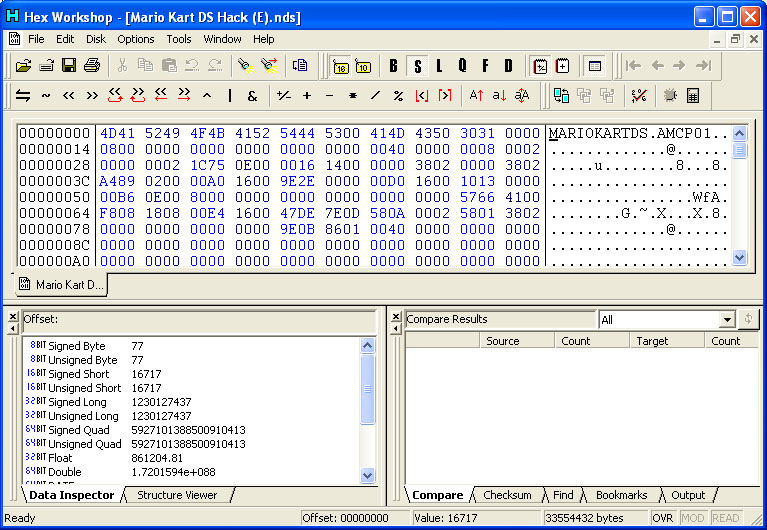Click the lowercase (a↓) conversion icon
The height and width of the screenshot is (530, 767).
[x=499, y=95]
